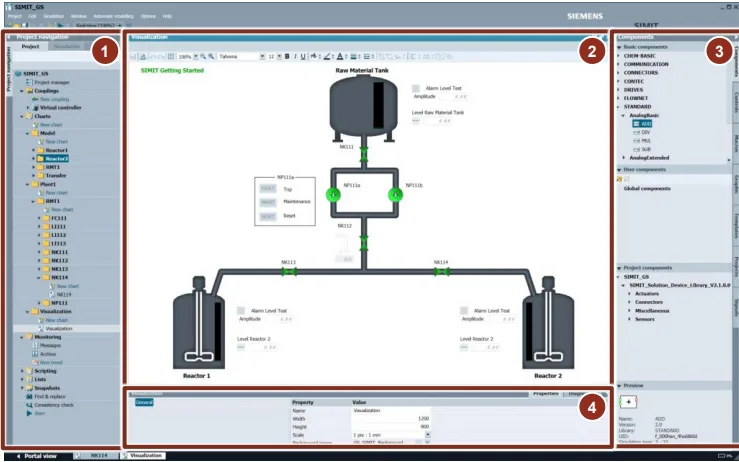
Task: Expand the Reactor1 folder in tree
Action: tap(33, 150)
